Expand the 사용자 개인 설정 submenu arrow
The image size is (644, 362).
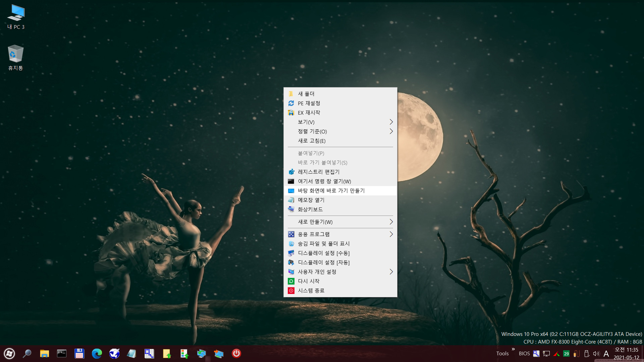pyautogui.click(x=391, y=272)
